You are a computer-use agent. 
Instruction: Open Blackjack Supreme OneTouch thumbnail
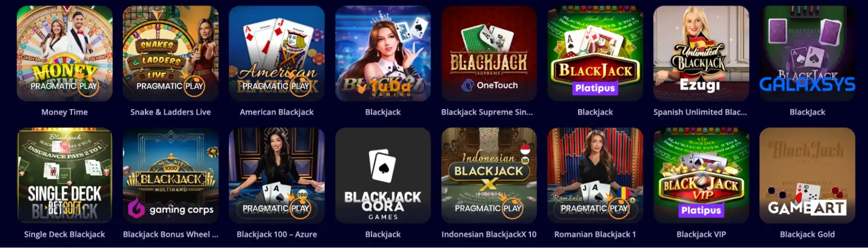[489, 54]
